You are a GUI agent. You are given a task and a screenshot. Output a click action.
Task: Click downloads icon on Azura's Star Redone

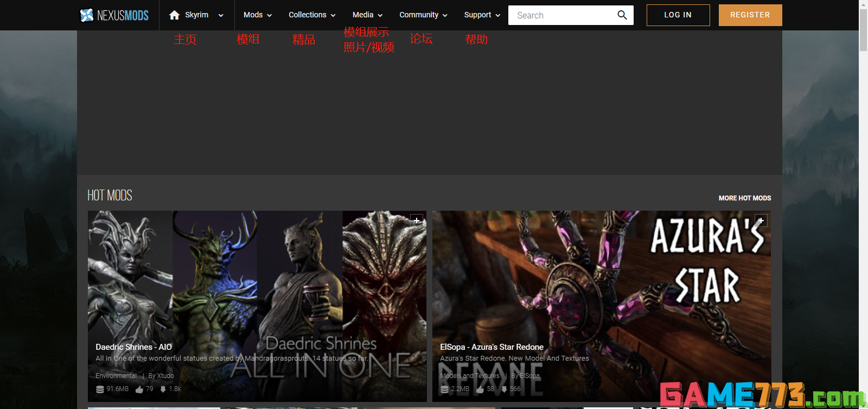[x=504, y=389]
